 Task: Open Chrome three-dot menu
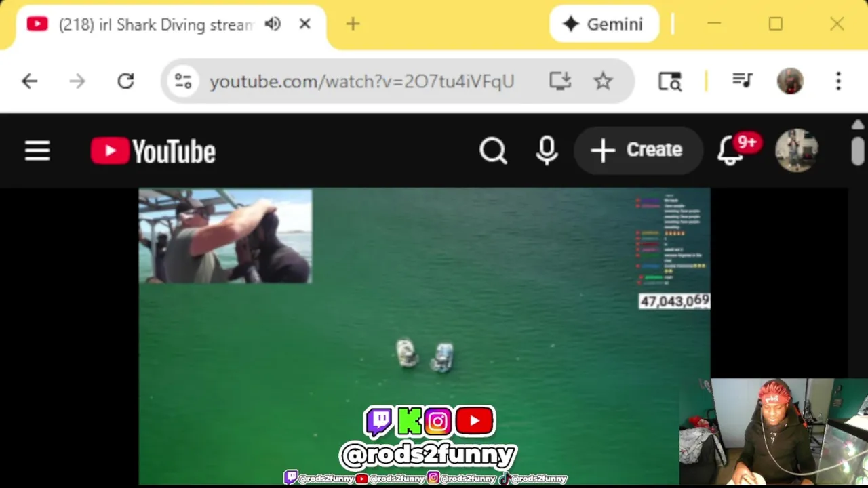[838, 81]
